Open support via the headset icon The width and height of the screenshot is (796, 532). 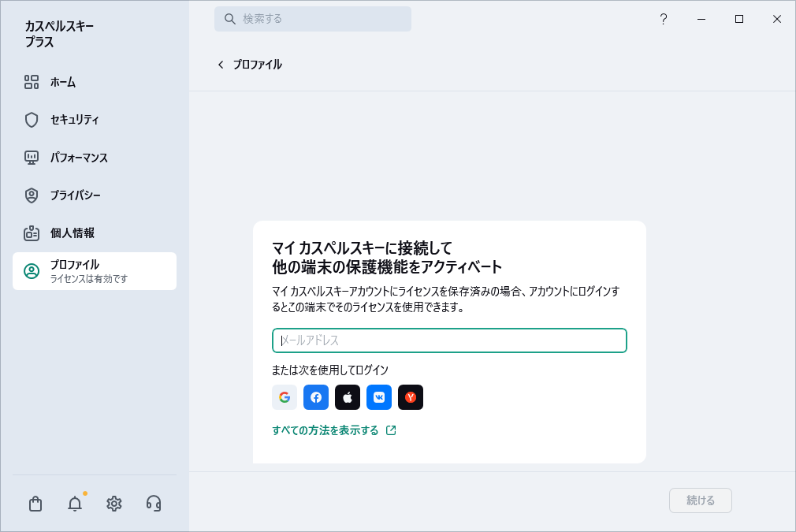coord(153,503)
